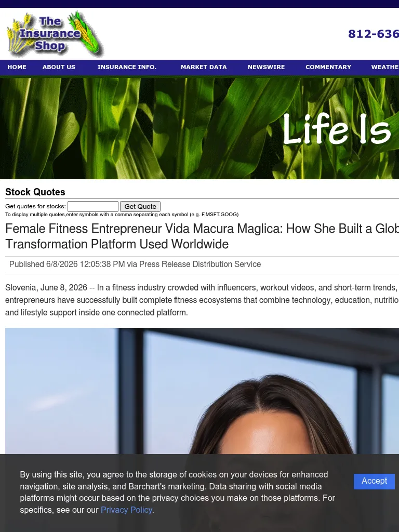This screenshot has height=532, width=399.
Task: Open the Privacy Policy link
Action: (126, 510)
